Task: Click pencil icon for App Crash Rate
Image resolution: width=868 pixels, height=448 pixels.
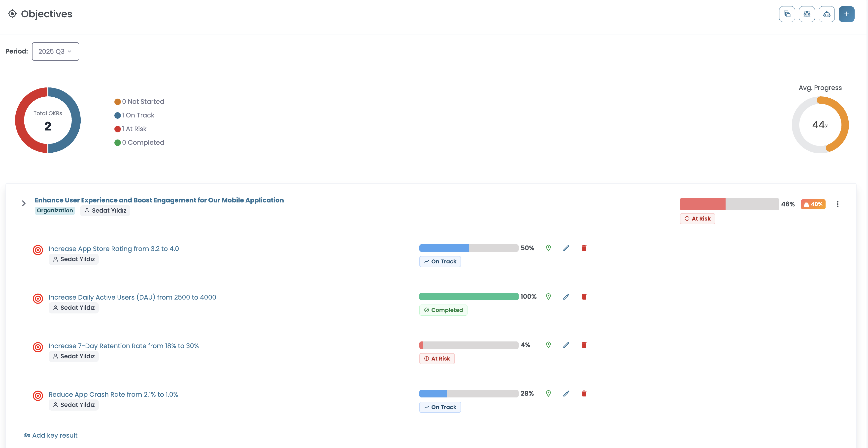Action: tap(566, 393)
